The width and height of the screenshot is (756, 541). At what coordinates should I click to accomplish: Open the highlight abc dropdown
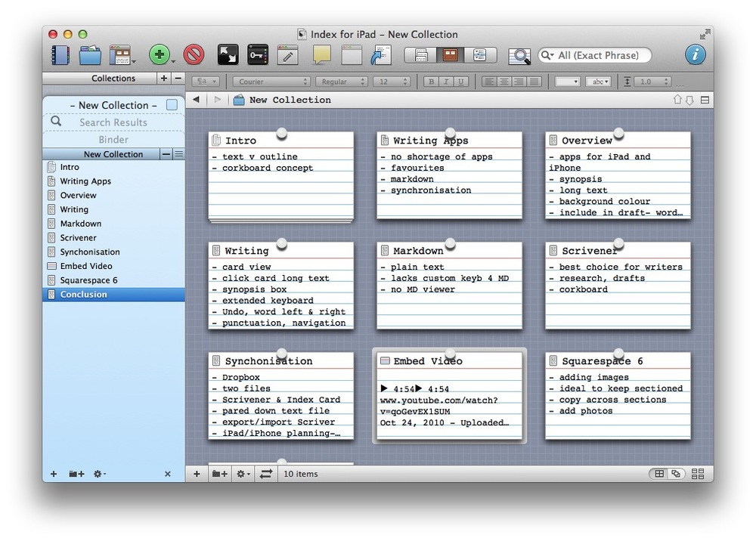click(598, 82)
